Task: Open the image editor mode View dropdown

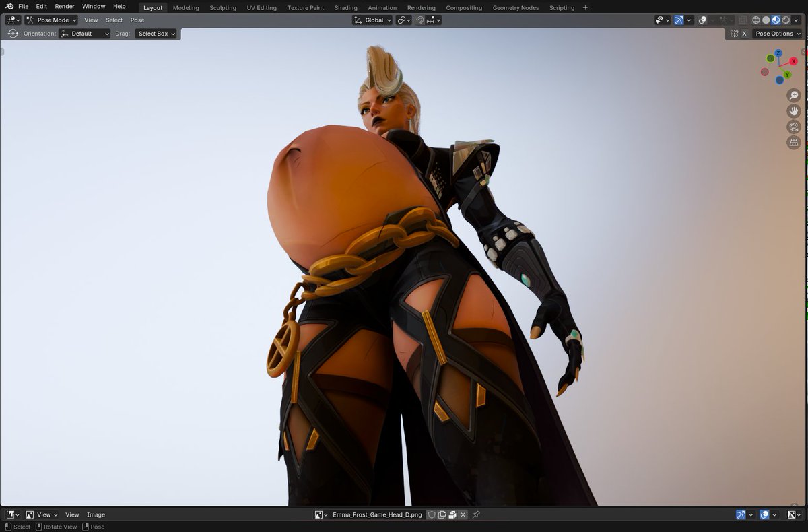Action: tap(42, 514)
